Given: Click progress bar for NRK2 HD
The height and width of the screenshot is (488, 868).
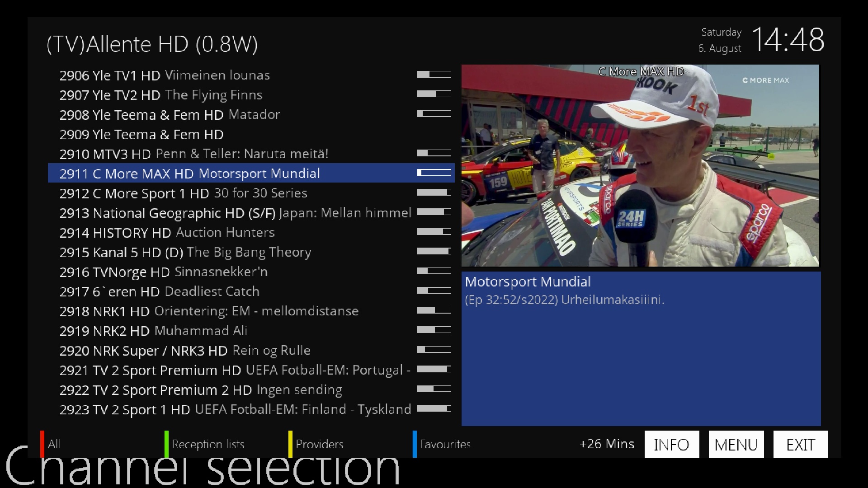Looking at the screenshot, I should 434,330.
